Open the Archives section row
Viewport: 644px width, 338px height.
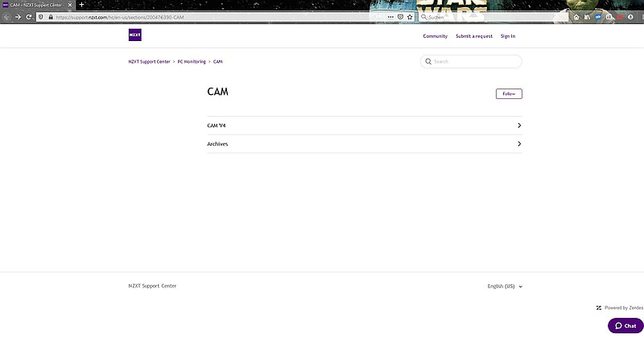pos(365,144)
